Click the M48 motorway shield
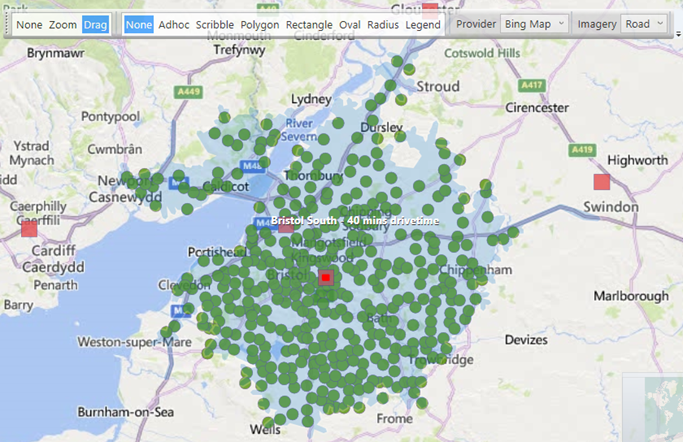Screen dimensions: 683x442 (x=252, y=166)
